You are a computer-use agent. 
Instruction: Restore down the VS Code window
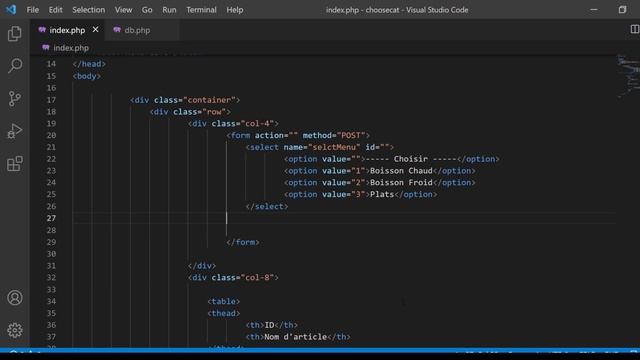622,9
